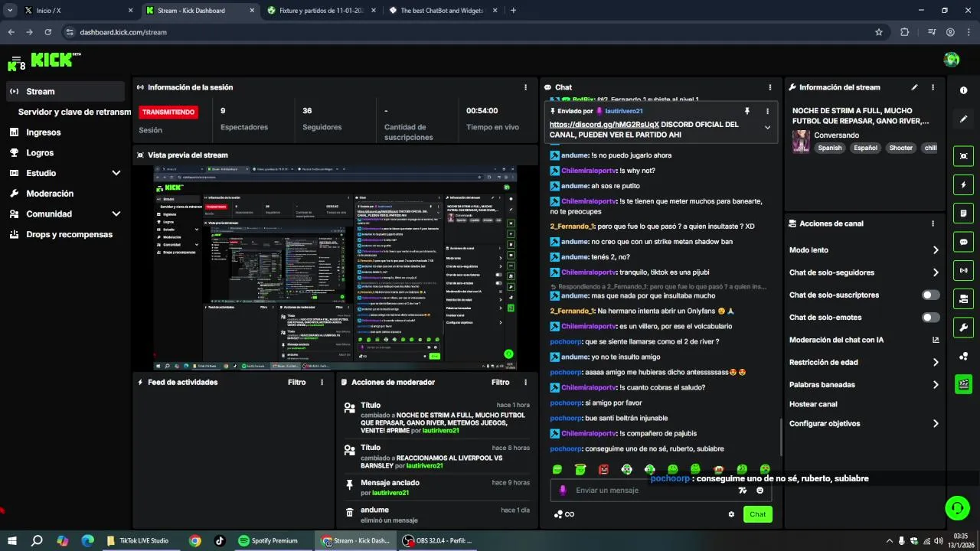
Task: Expand the Comunidad sidebar menu
Action: point(116,214)
